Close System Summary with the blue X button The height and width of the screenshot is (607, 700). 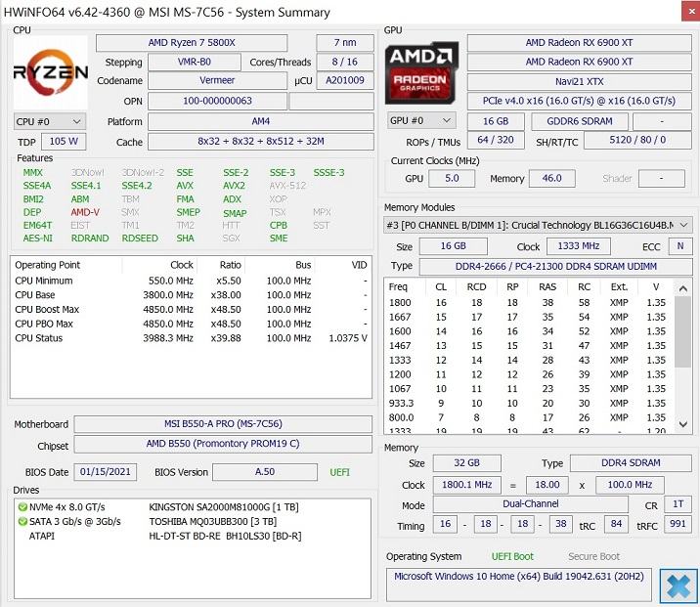click(x=678, y=585)
